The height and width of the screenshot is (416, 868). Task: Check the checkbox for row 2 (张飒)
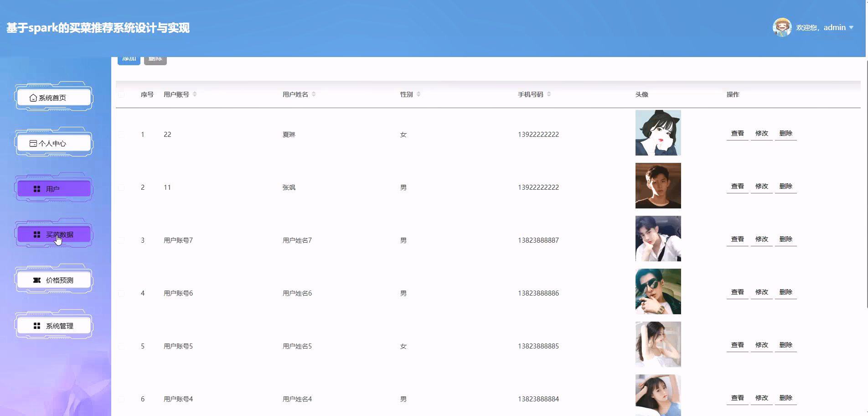tap(121, 187)
